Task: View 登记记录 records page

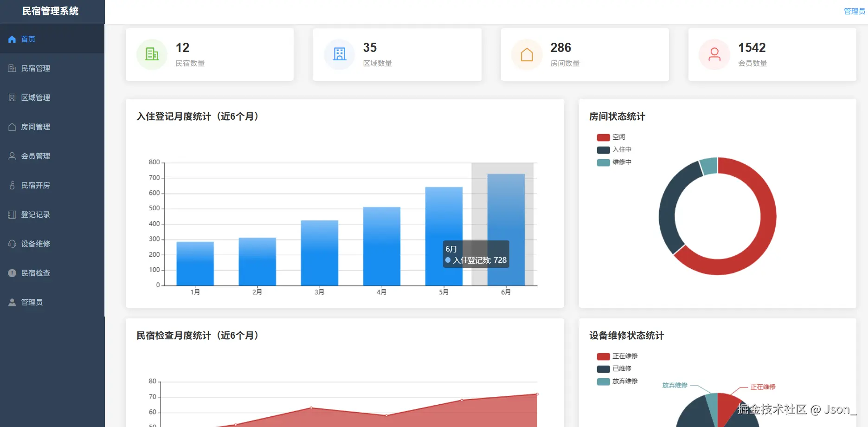Action: click(x=52, y=214)
